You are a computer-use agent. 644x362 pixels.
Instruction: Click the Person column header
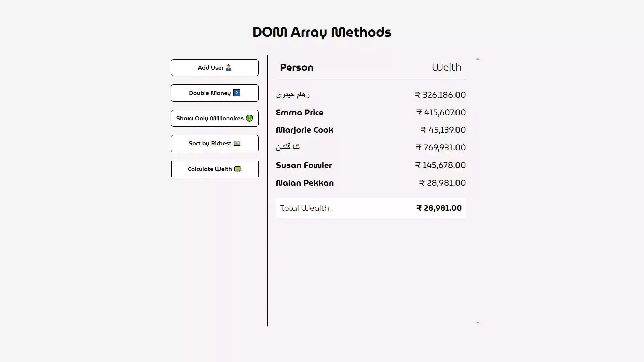click(297, 67)
